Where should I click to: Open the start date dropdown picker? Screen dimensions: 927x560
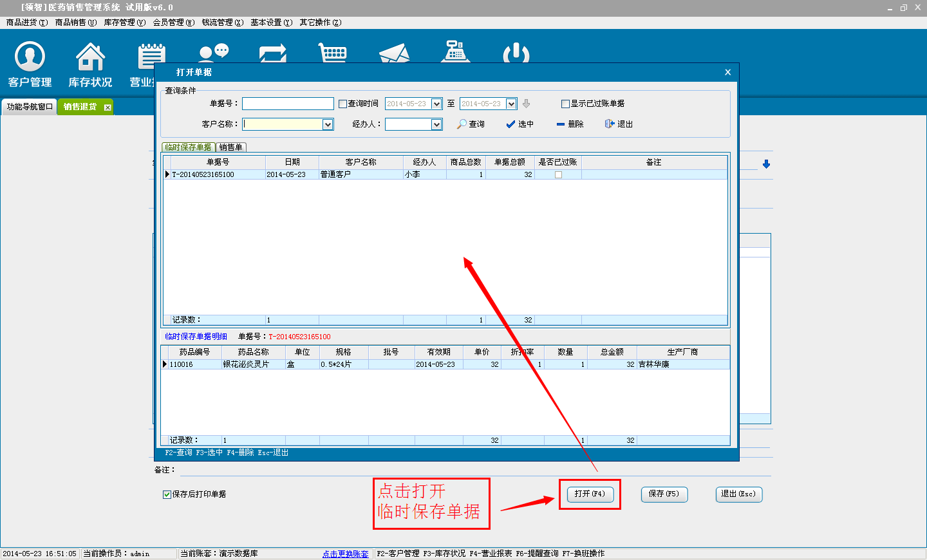[436, 104]
